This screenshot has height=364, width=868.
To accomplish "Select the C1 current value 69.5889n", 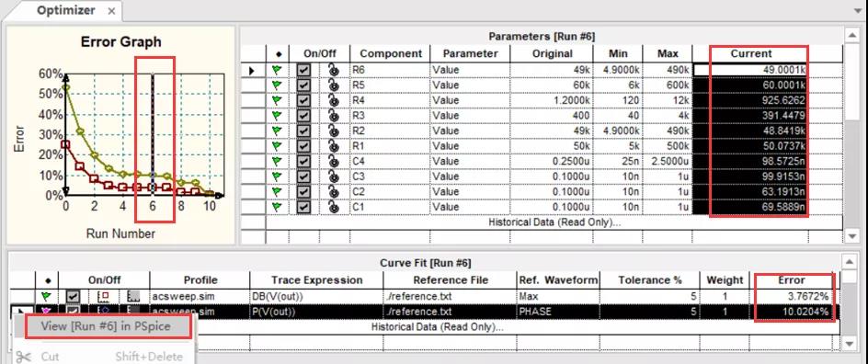I will [x=750, y=207].
